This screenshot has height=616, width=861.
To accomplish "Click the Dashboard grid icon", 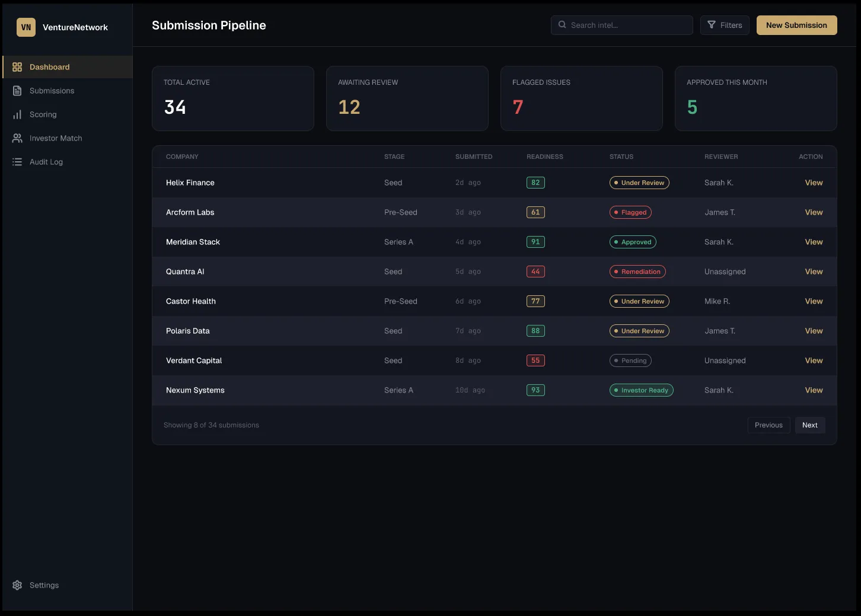I will coord(17,67).
